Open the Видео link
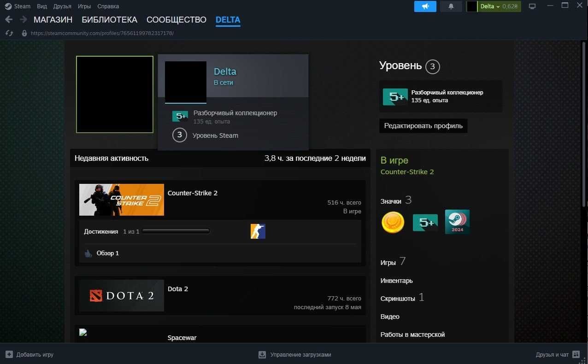Viewport: 588px width, 364px height. (x=390, y=317)
